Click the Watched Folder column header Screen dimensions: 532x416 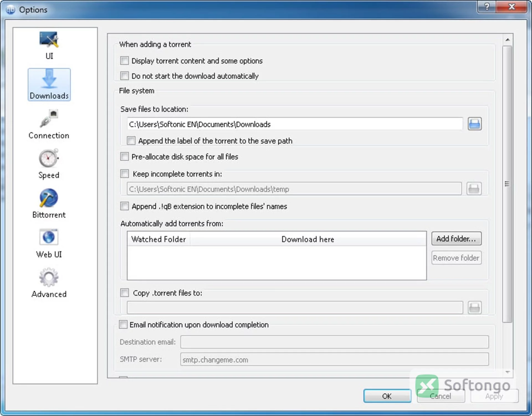point(158,239)
